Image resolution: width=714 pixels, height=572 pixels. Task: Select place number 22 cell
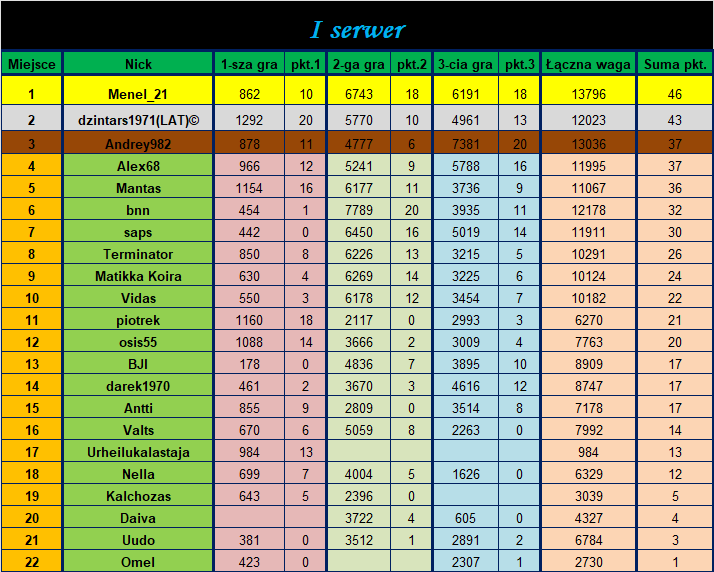31,562
